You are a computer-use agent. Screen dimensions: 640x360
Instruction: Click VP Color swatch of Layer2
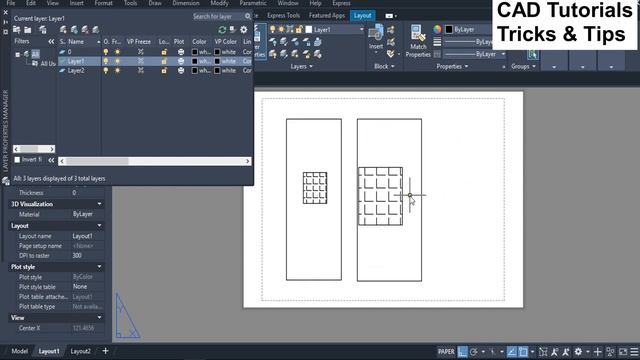[218, 71]
